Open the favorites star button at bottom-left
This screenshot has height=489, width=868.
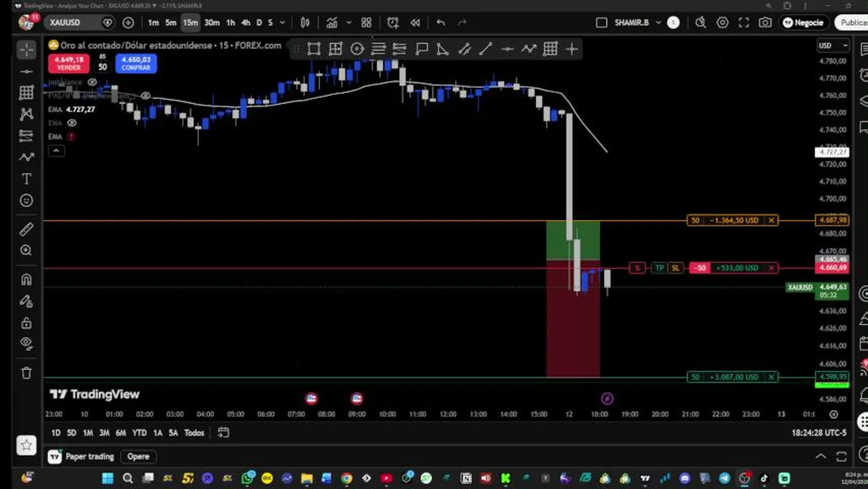(26, 446)
